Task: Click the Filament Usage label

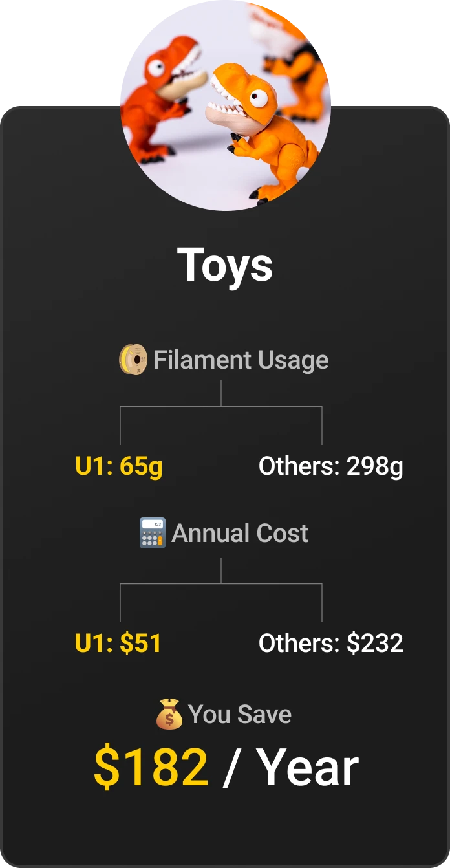Action: [241, 360]
